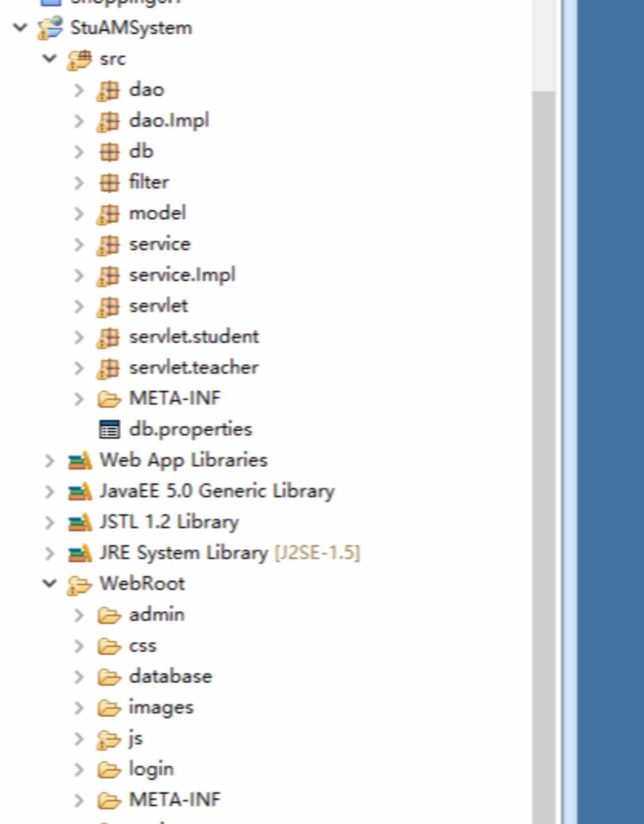The image size is (644, 824).
Task: Expand JRE System Library node
Action: point(50,554)
